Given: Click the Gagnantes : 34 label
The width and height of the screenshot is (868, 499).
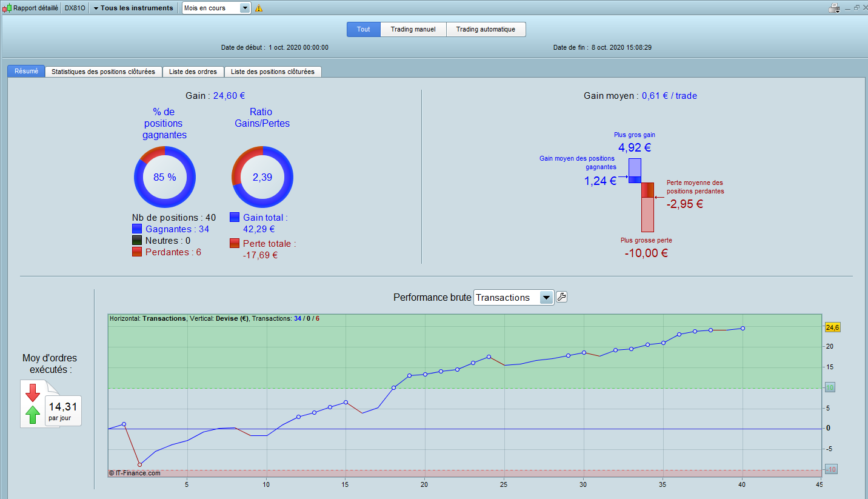Looking at the screenshot, I should (x=178, y=229).
